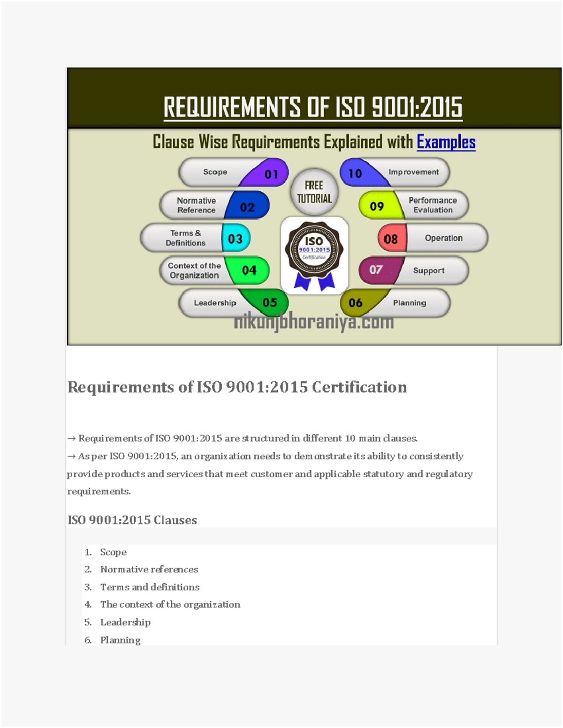The height and width of the screenshot is (728, 563).
Task: Click list item 1. Scope
Action: point(106,552)
